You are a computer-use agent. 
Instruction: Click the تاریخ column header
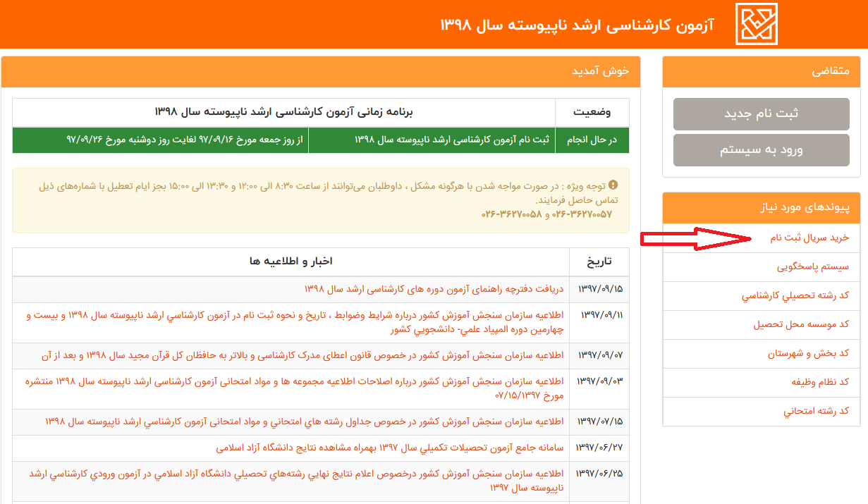tap(599, 262)
